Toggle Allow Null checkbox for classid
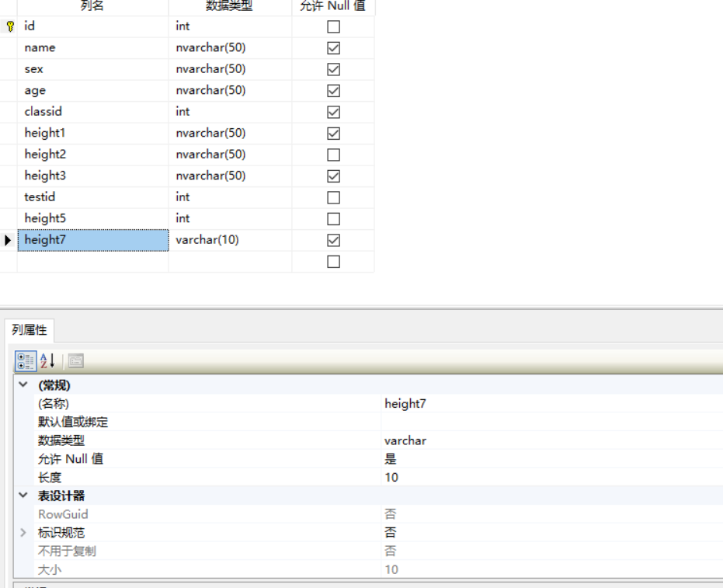The height and width of the screenshot is (588, 723). click(333, 112)
